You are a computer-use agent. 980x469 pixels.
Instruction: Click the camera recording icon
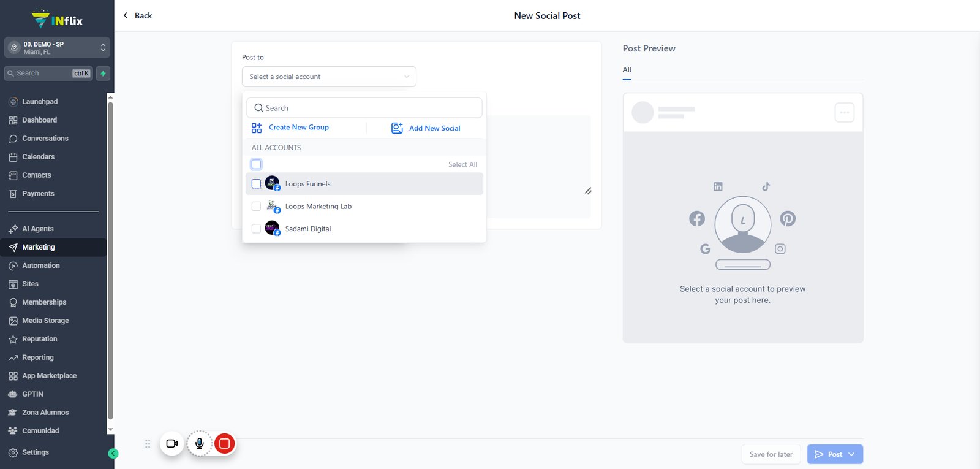pyautogui.click(x=172, y=443)
